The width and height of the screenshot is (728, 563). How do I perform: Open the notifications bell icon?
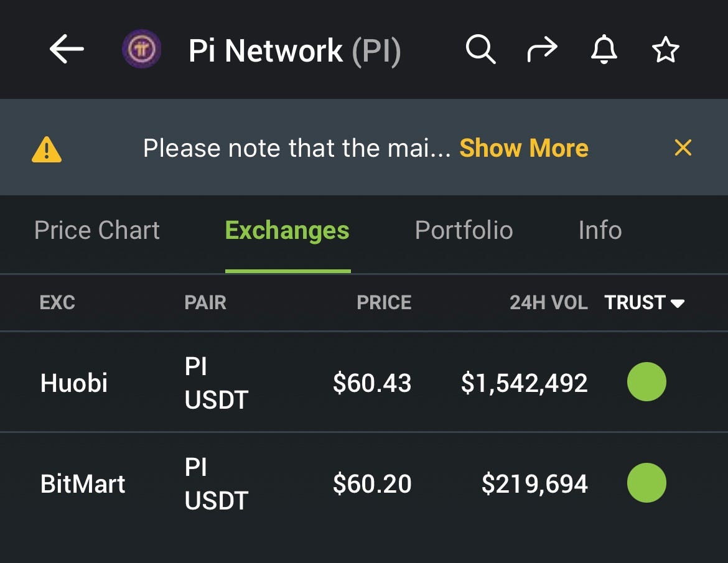click(x=604, y=50)
